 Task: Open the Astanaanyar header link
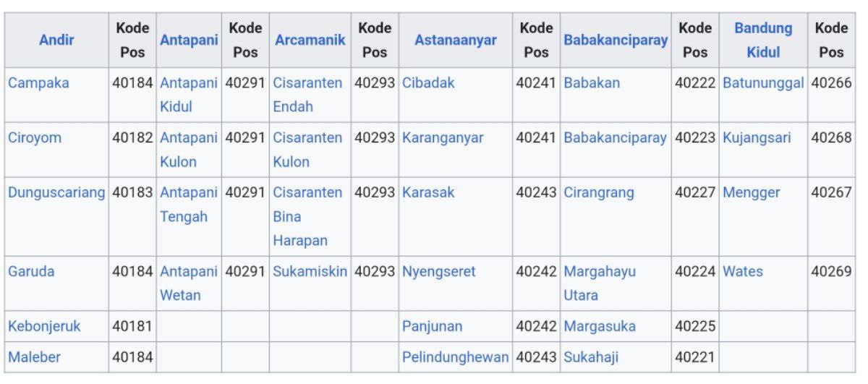456,40
